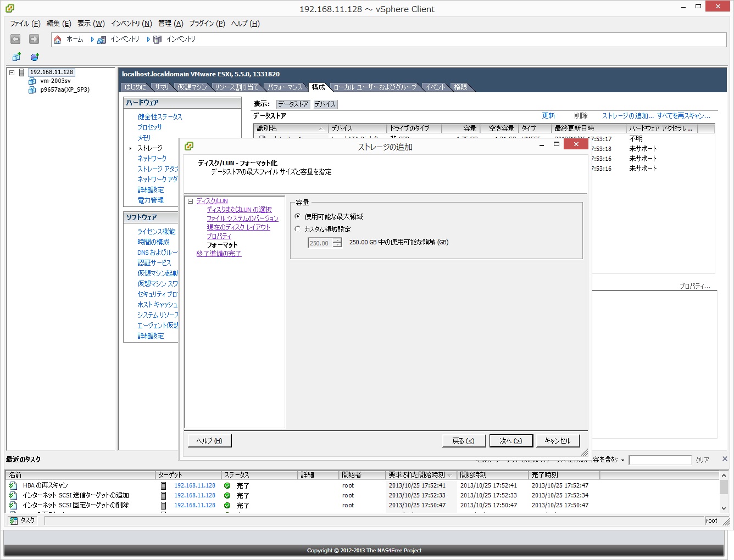Go to the 現在のディスク レイアウト wizard step
734x560 pixels.
[x=238, y=227]
